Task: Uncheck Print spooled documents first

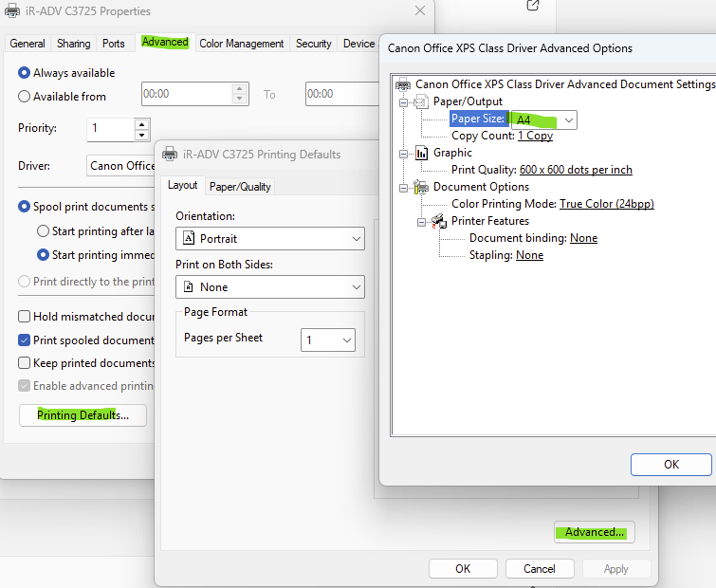Action: coord(24,340)
